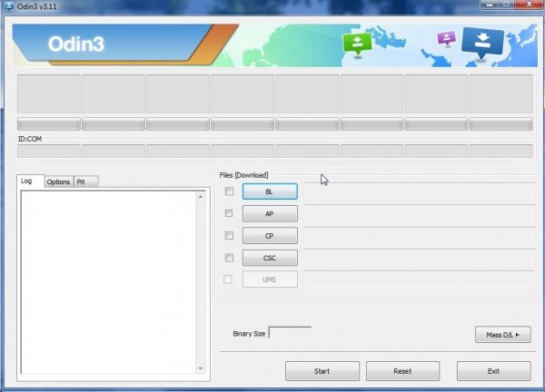The image size is (545, 392).
Task: Click the Reset button
Action: (x=402, y=371)
